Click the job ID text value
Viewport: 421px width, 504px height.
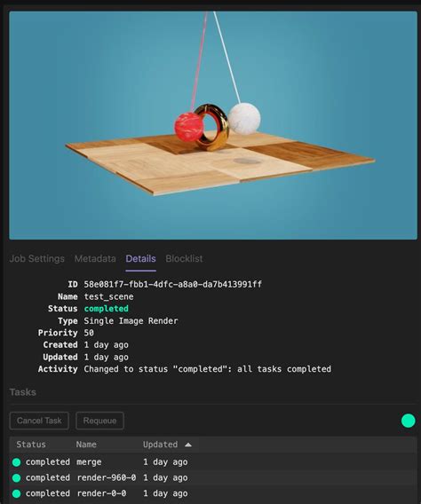(x=172, y=285)
